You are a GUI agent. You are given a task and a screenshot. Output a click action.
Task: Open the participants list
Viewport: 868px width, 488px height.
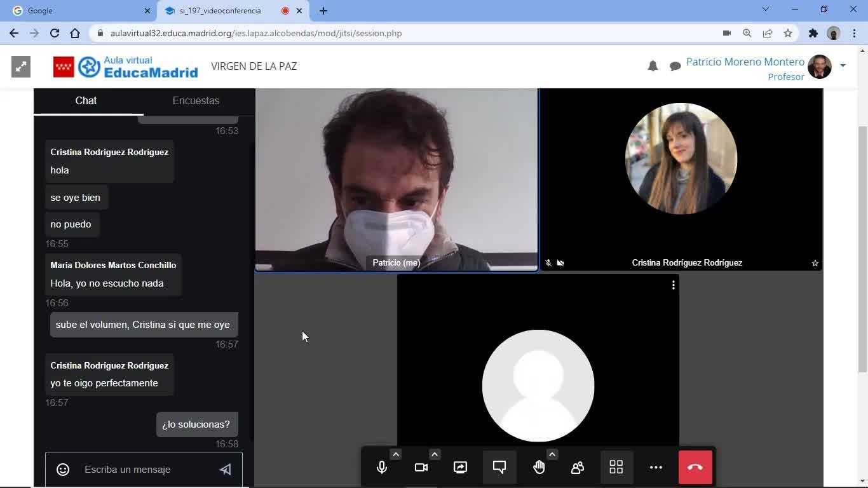pyautogui.click(x=578, y=468)
